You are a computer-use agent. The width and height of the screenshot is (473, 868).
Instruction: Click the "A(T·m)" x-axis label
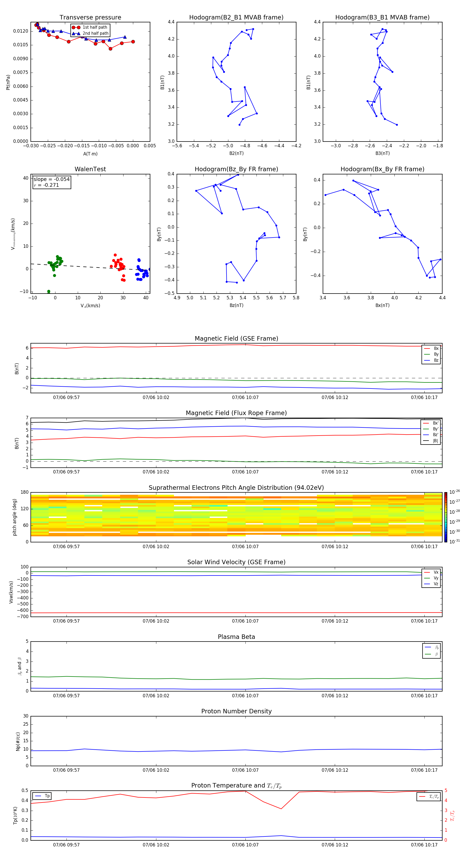[x=90, y=154]
